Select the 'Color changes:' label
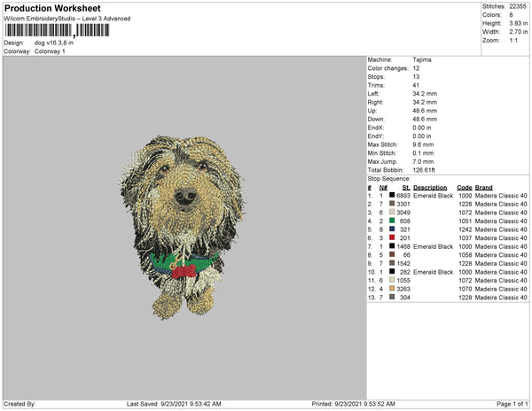532x411 pixels. click(387, 68)
